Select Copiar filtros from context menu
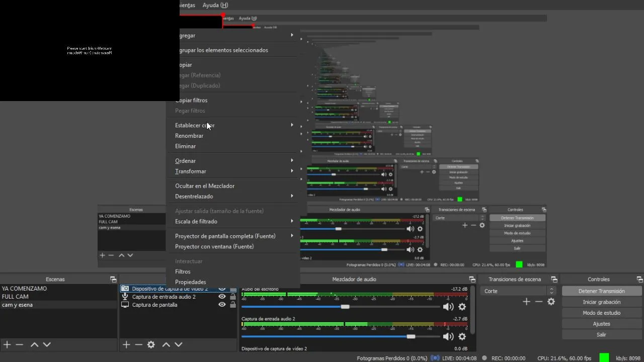The height and width of the screenshot is (362, 644). 233,101
